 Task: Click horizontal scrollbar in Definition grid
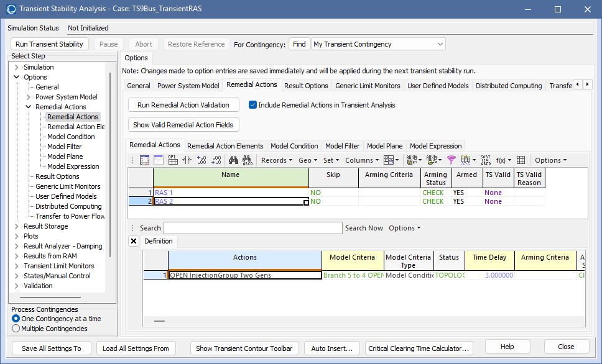pos(160,321)
